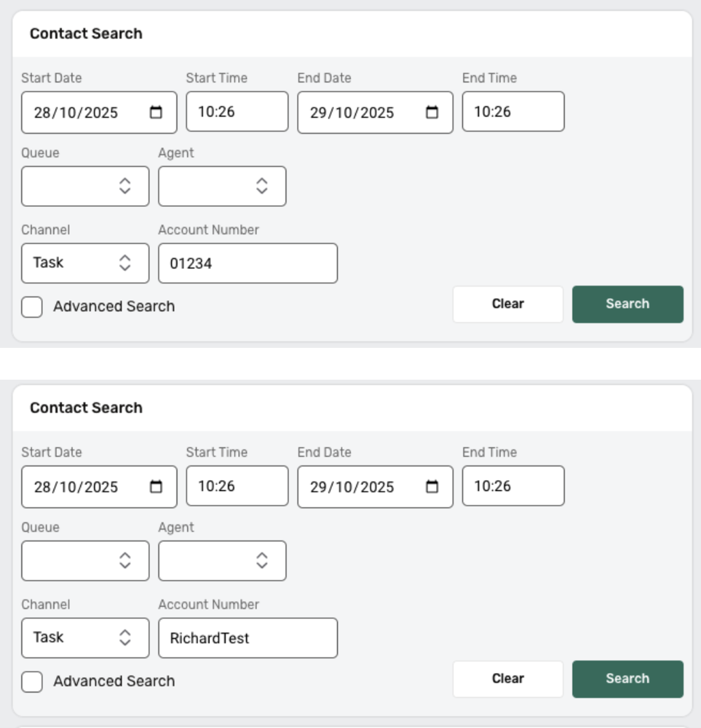This screenshot has width=701, height=728.
Task: Click the Account Number field containing 01234
Action: coord(248,263)
